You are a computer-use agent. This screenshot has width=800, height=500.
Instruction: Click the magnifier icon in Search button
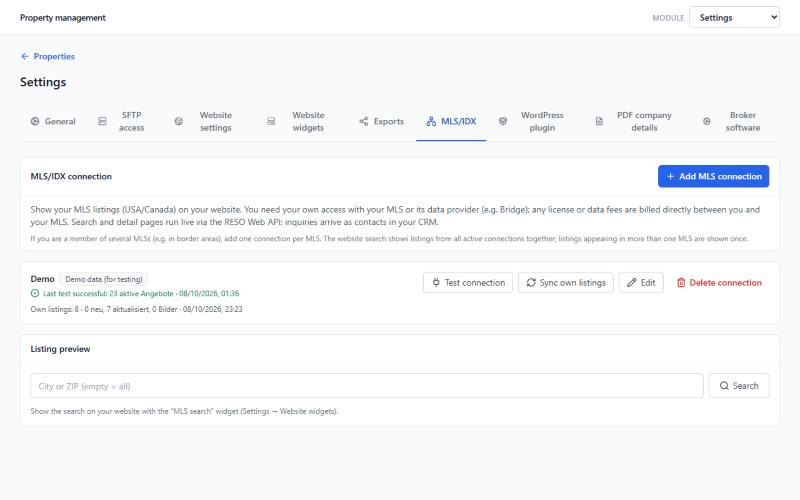pos(724,386)
